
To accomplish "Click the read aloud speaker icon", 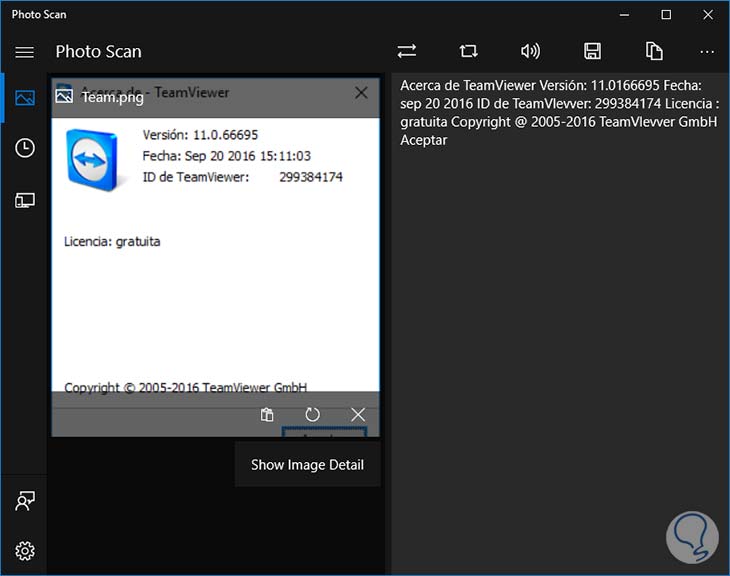I will (x=530, y=51).
